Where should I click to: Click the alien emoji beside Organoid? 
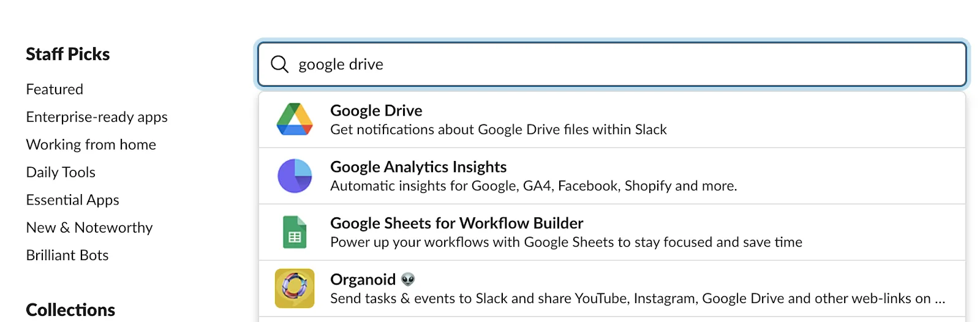click(x=408, y=280)
